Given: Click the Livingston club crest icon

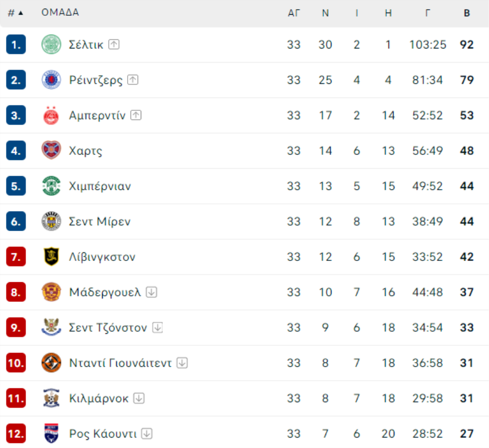Looking at the screenshot, I should pyautogui.click(x=52, y=257).
